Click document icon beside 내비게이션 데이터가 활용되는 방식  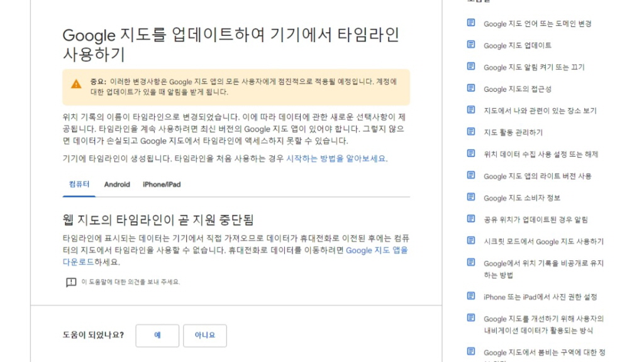point(471,317)
